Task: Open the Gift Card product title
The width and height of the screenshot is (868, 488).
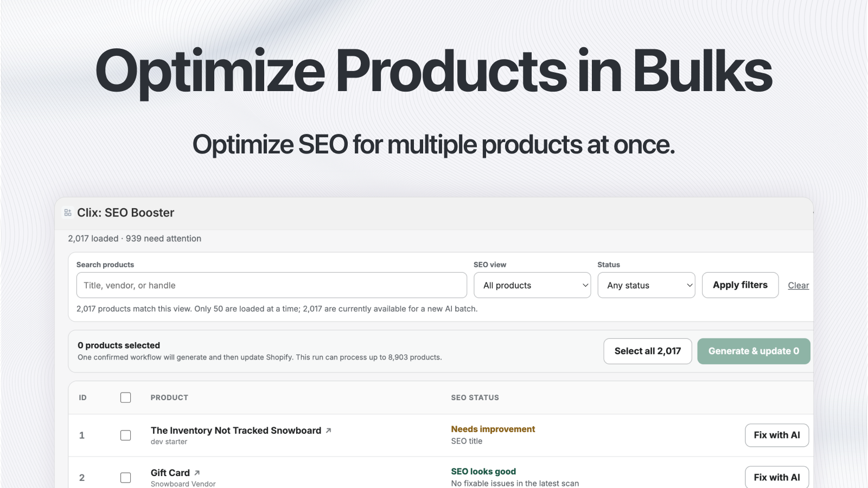Action: coord(170,473)
